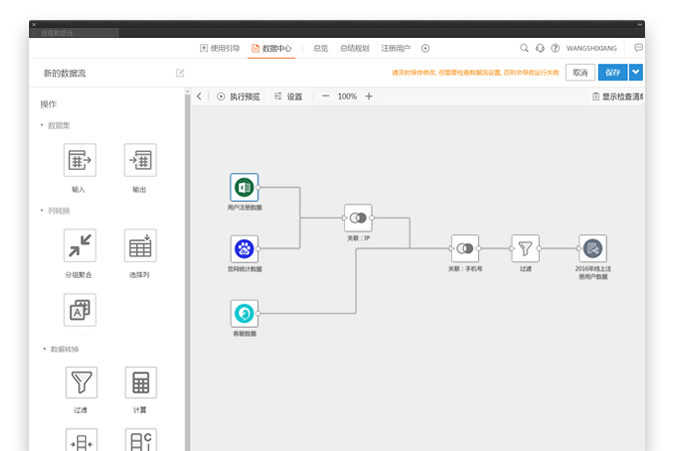Show the 显示检查清单 checklist

pos(618,96)
